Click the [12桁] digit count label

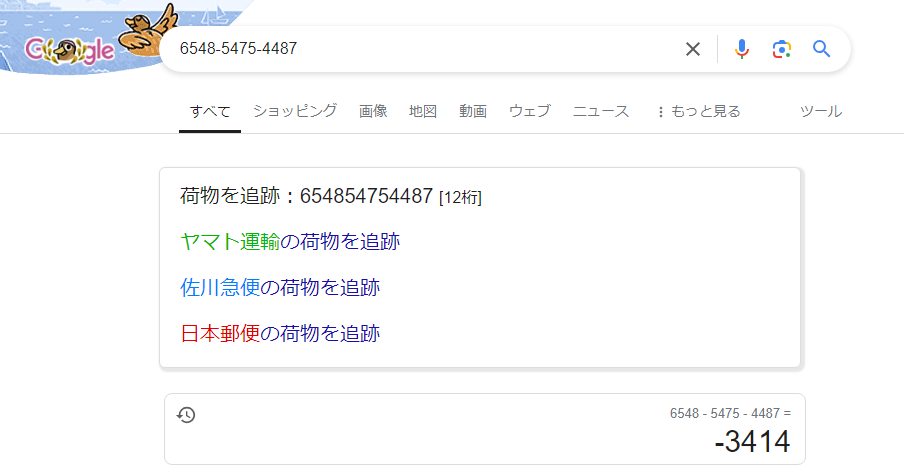point(460,198)
